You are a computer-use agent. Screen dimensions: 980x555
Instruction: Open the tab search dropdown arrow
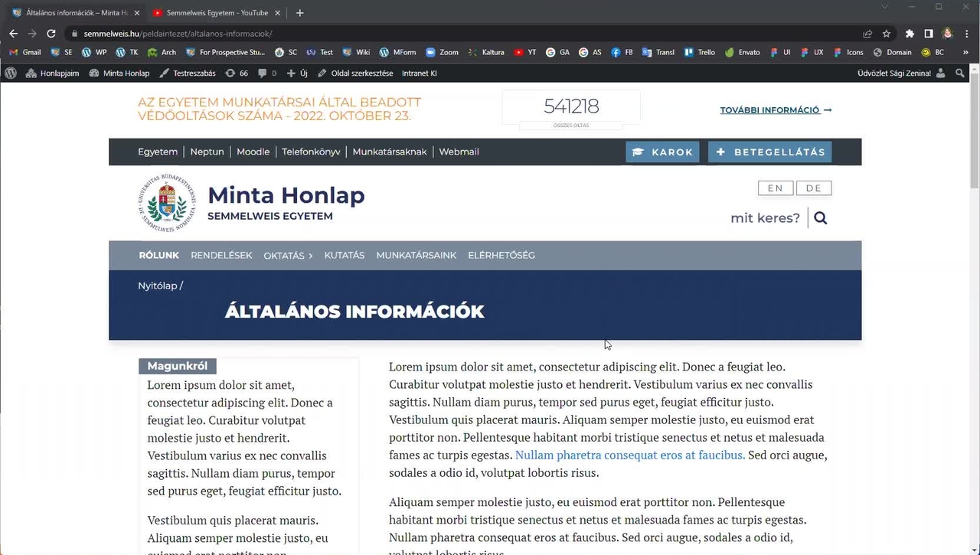tap(884, 7)
